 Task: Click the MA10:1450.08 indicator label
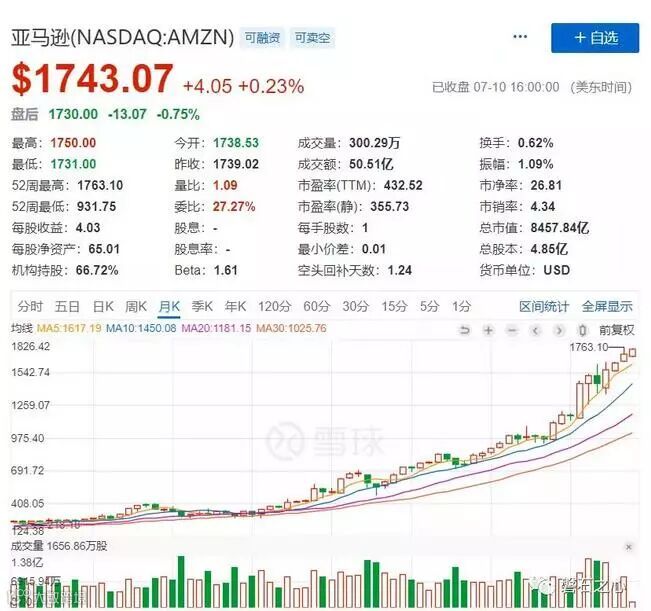point(141,328)
